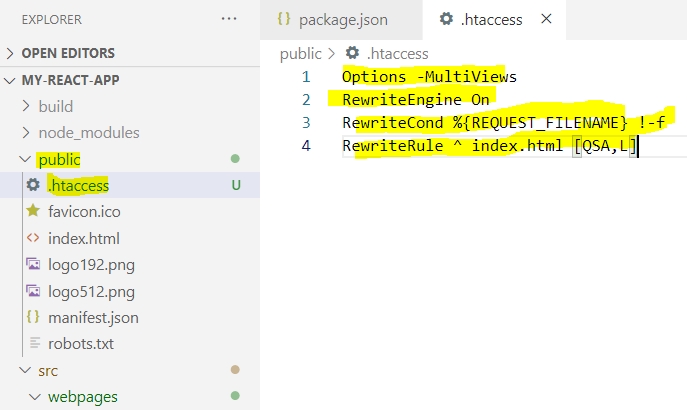Click line number 4 in the gutter
Screen dimensions: 687x410
(x=306, y=147)
